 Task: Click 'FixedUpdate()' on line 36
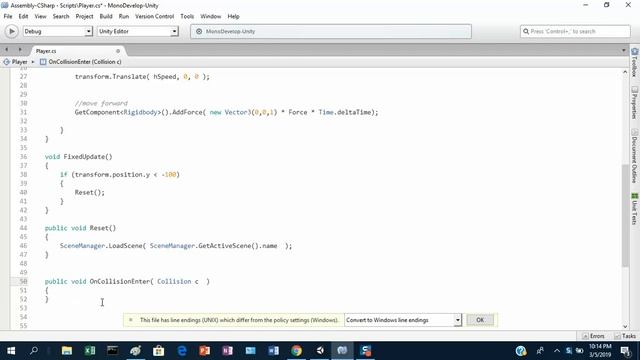tap(88, 157)
